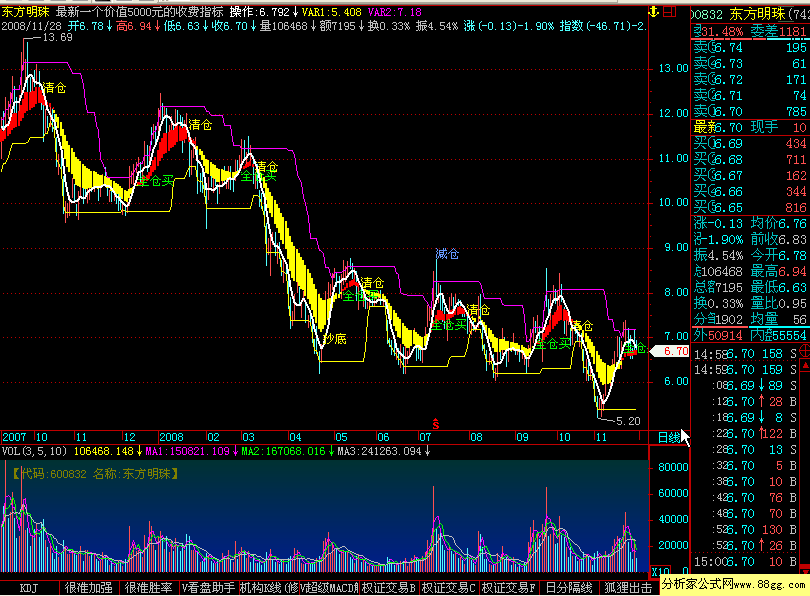
Task: Select the 买1 6.69 bid row
Action: click(x=750, y=144)
